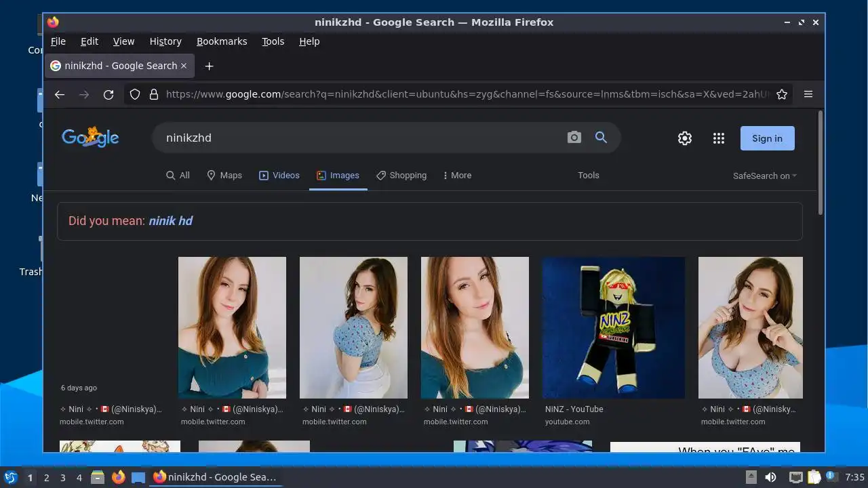
Task: Open the NiNZ Roblox character thumbnail
Action: point(613,327)
